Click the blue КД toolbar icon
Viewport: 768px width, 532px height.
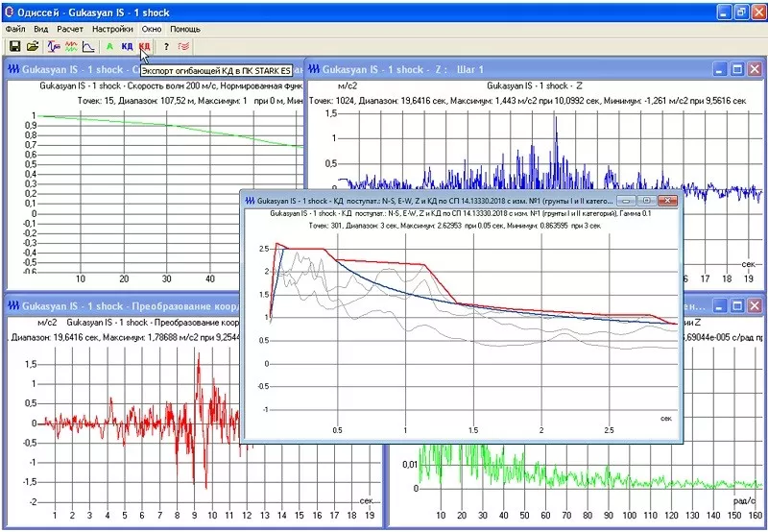[127, 46]
